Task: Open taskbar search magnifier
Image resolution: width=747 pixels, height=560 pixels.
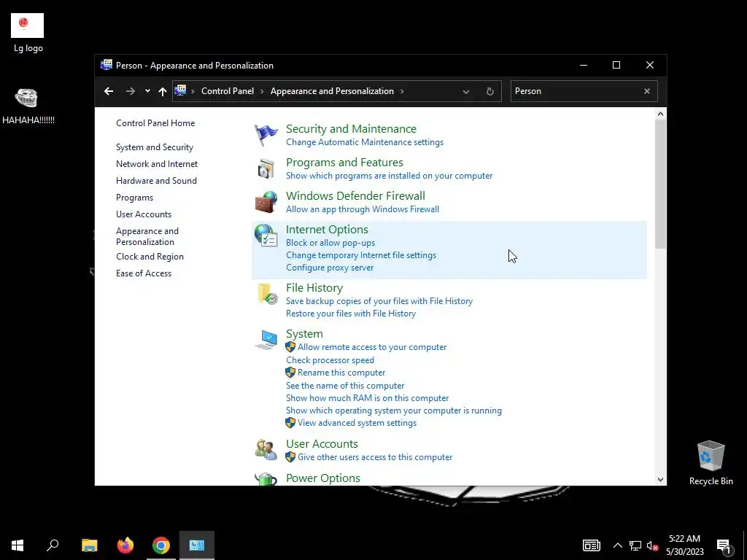Action: [53, 545]
